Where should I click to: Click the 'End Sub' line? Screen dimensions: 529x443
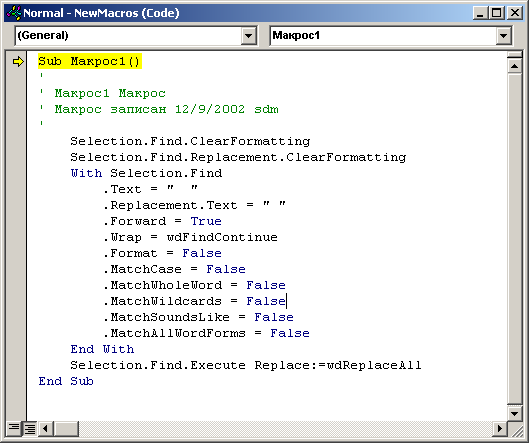coord(66,381)
